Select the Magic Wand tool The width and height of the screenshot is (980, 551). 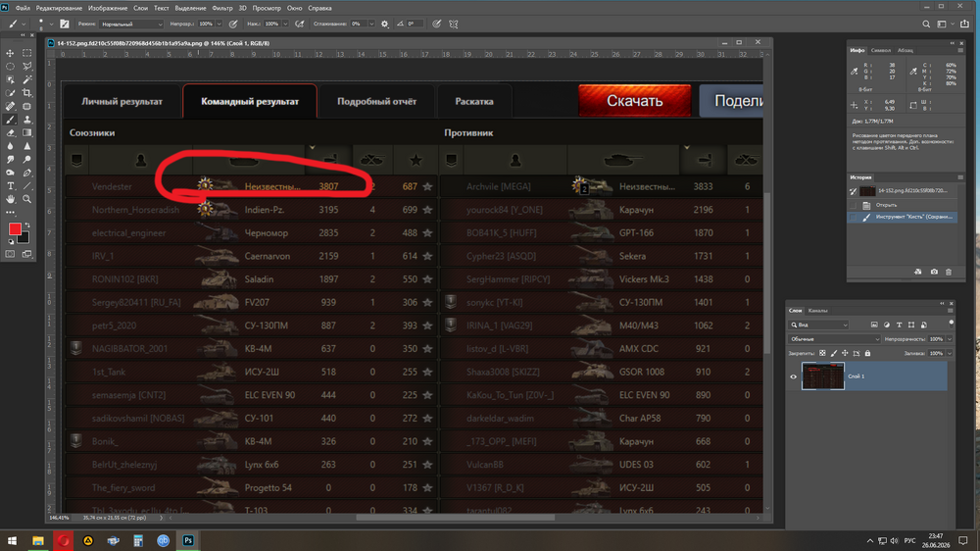coord(26,79)
